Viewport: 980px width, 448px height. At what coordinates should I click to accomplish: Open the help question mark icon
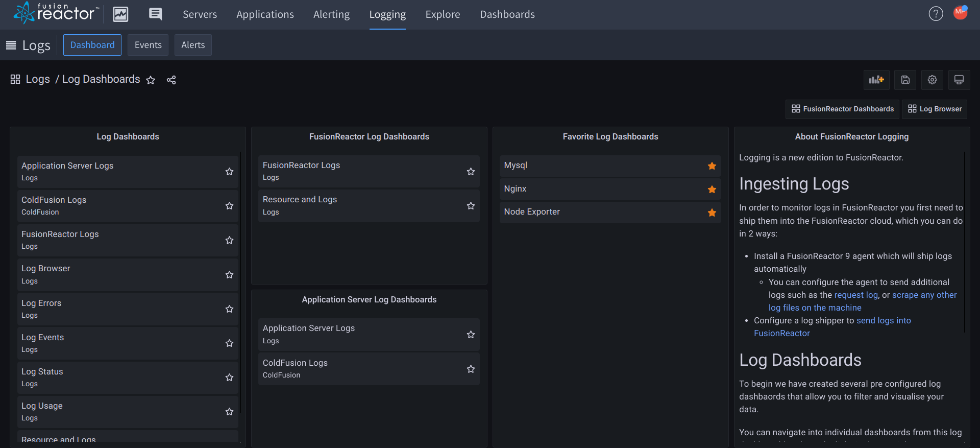tap(936, 14)
